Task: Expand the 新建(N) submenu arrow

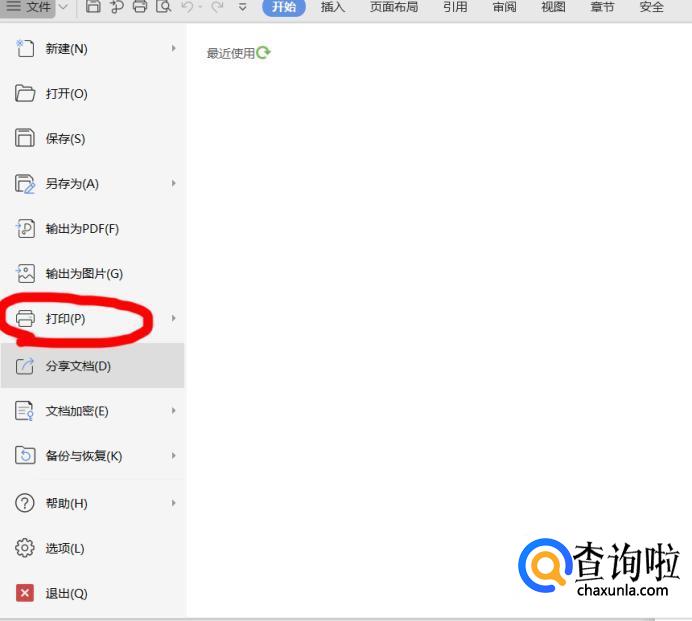Action: click(x=173, y=48)
